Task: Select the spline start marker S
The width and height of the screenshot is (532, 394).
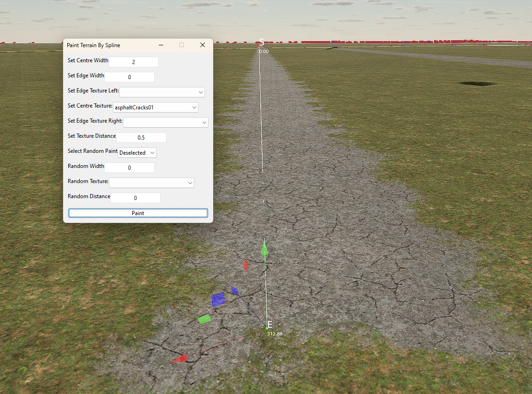Action: 261,43
